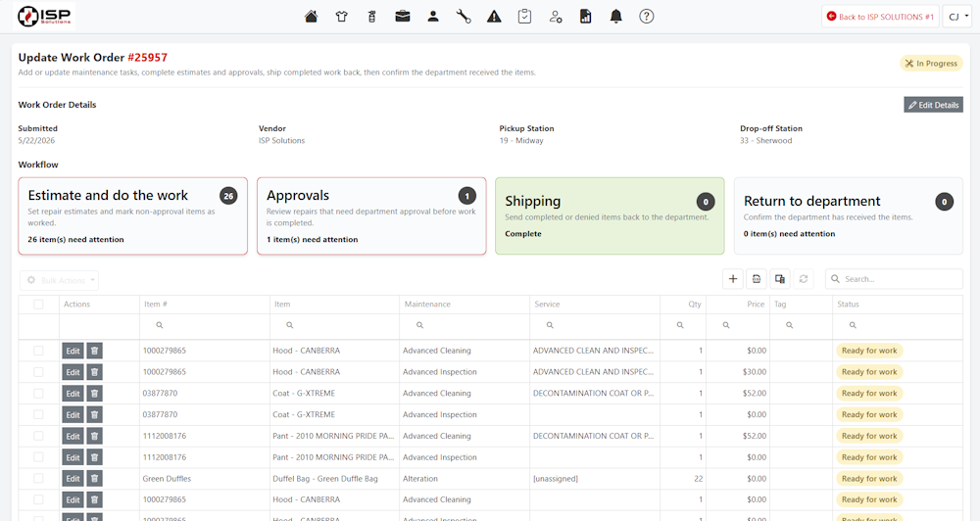The height and width of the screenshot is (521, 980).
Task: Open the user settings gear icon
Action: [x=556, y=17]
